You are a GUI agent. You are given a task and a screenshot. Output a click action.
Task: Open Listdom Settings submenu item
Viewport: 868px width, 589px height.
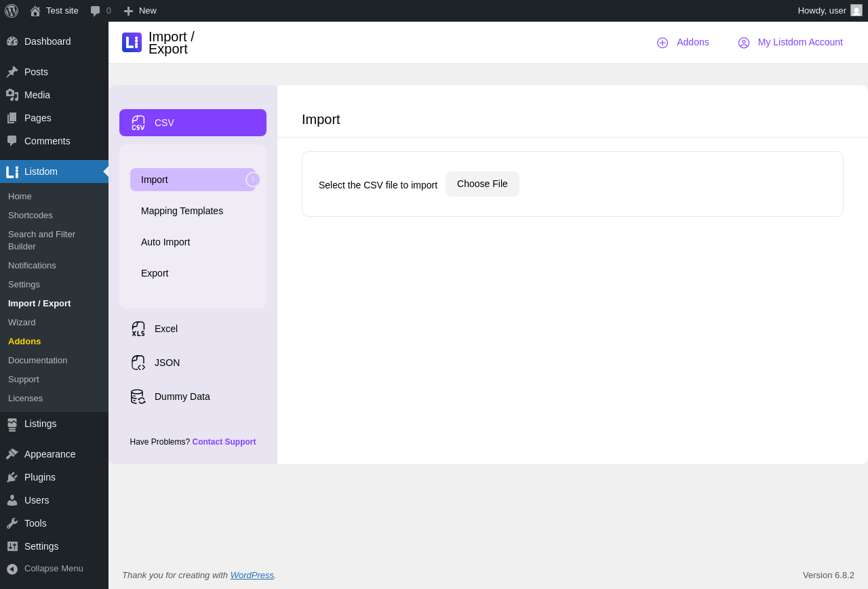pyautogui.click(x=54, y=285)
